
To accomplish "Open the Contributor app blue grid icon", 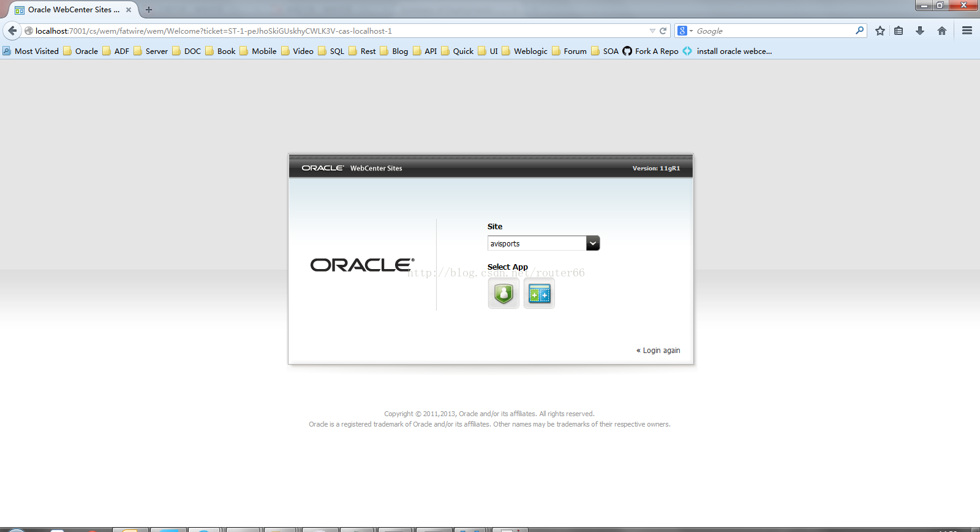I will [539, 294].
